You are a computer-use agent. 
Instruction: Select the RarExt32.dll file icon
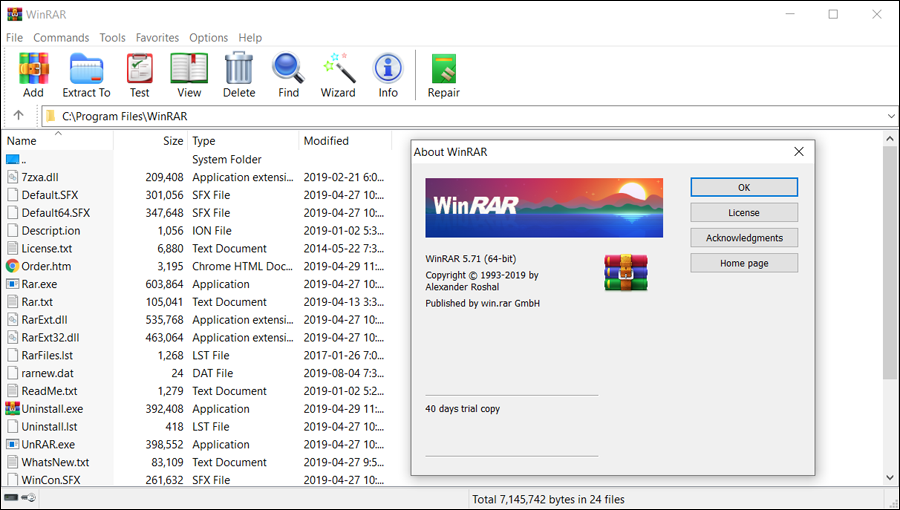[13, 337]
